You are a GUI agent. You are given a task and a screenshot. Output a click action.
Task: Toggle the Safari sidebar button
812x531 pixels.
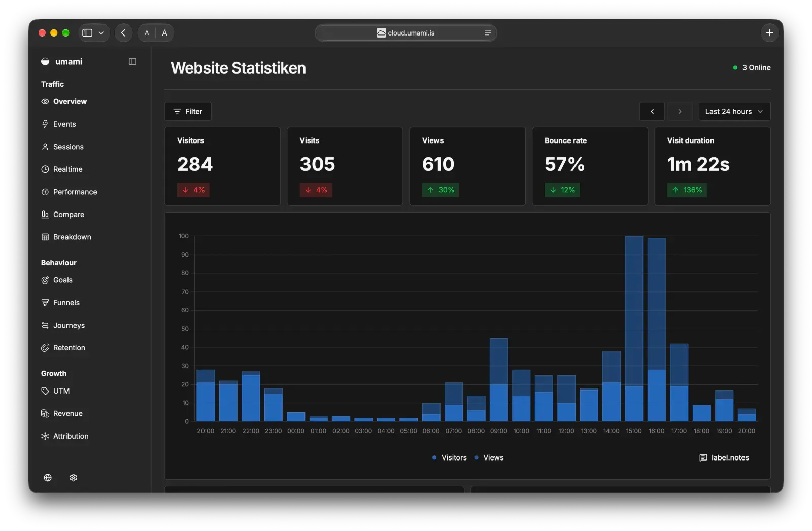[x=87, y=33]
